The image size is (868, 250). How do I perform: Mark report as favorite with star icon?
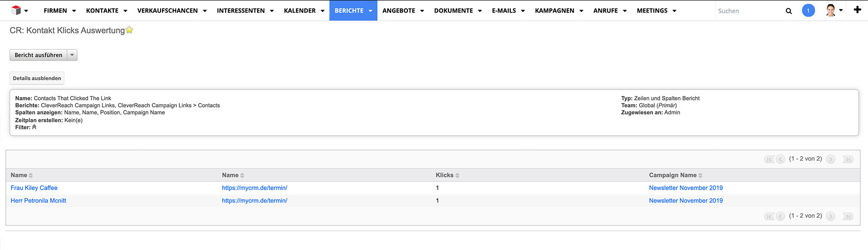[129, 30]
